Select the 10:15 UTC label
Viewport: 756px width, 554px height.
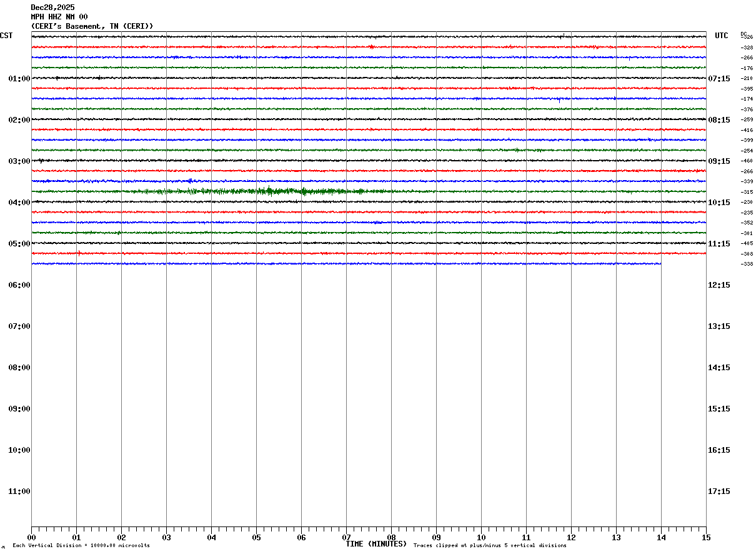pos(719,203)
